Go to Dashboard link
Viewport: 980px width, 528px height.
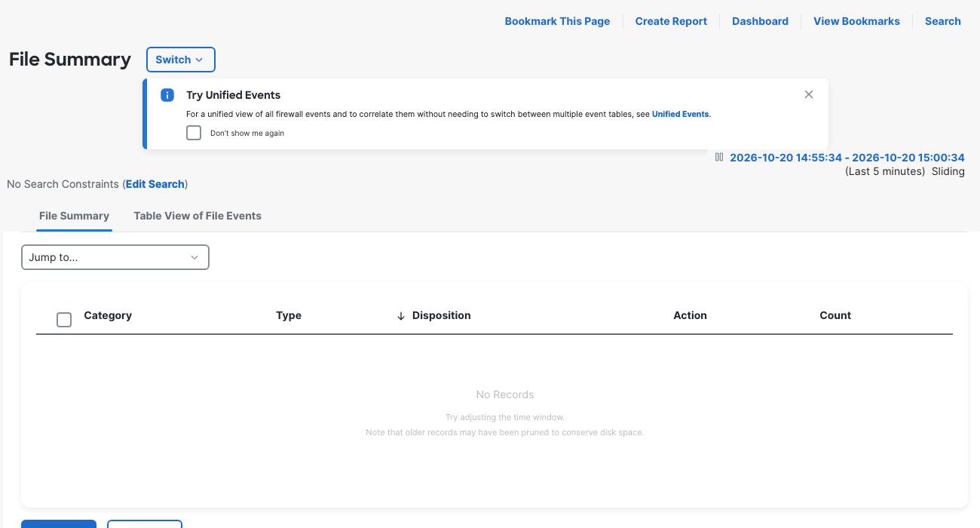(x=760, y=21)
